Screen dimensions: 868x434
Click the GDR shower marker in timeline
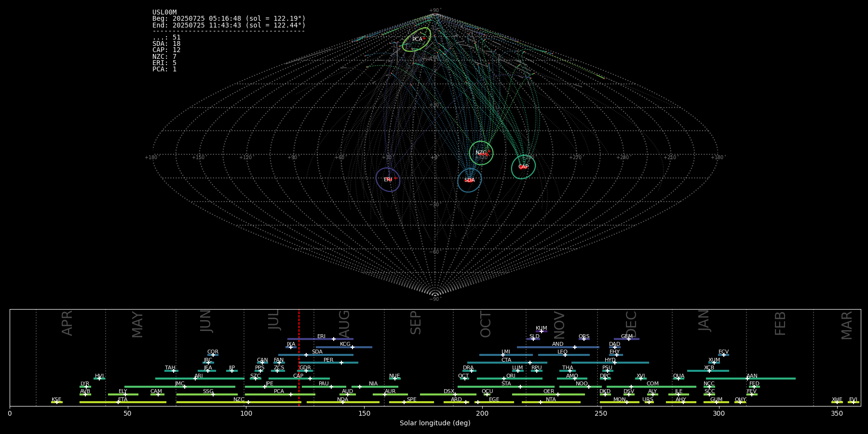305,371
